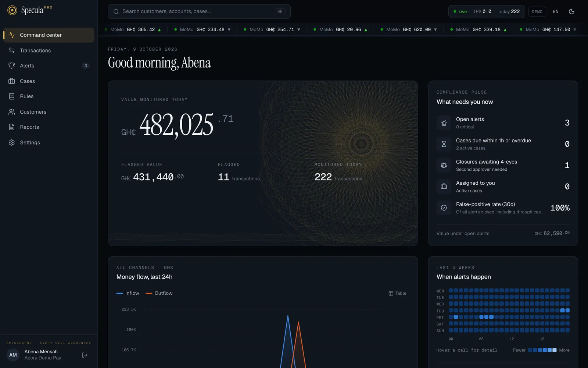Screen dimensions: 588x368
Task: Click the Customers people icon
Action: (x=12, y=112)
